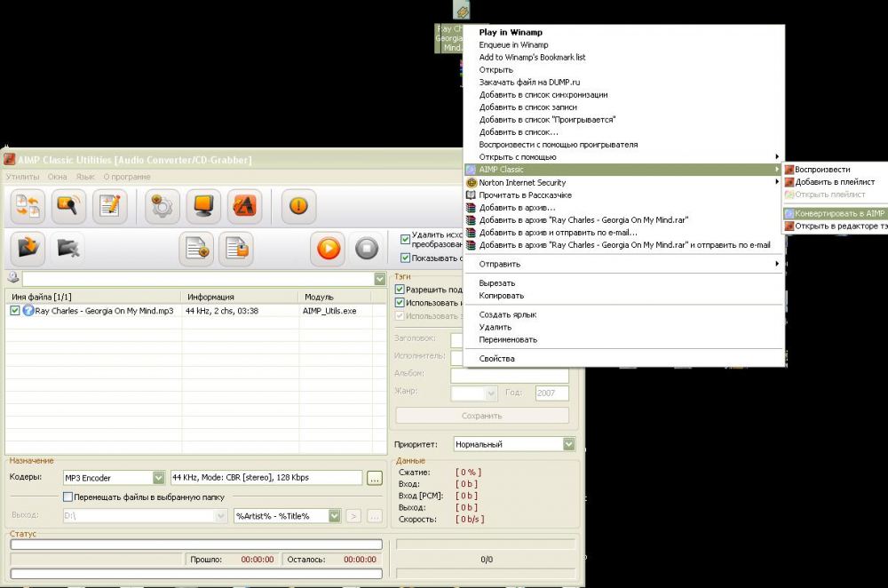
Task: Click the output folder browse … button
Action: [375, 516]
